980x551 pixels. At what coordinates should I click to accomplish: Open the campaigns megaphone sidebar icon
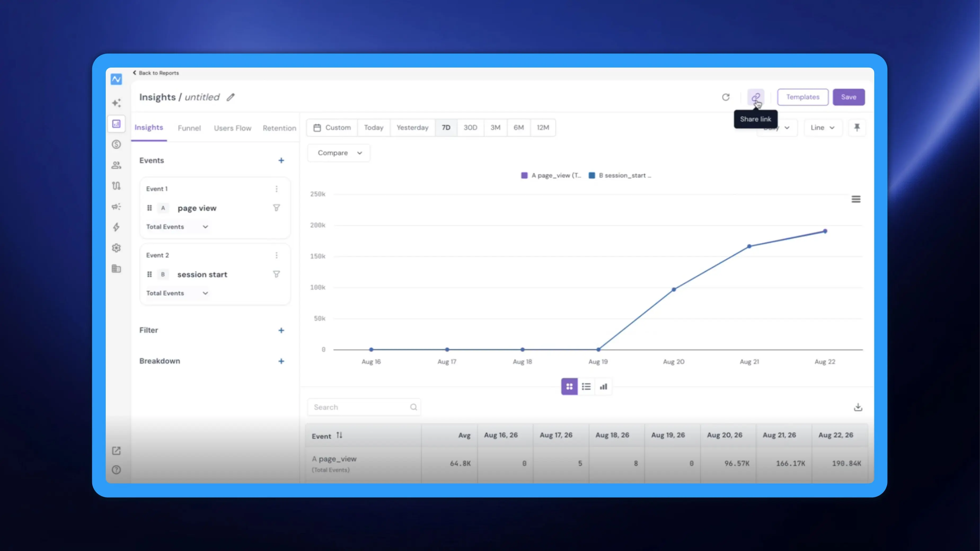(x=116, y=206)
